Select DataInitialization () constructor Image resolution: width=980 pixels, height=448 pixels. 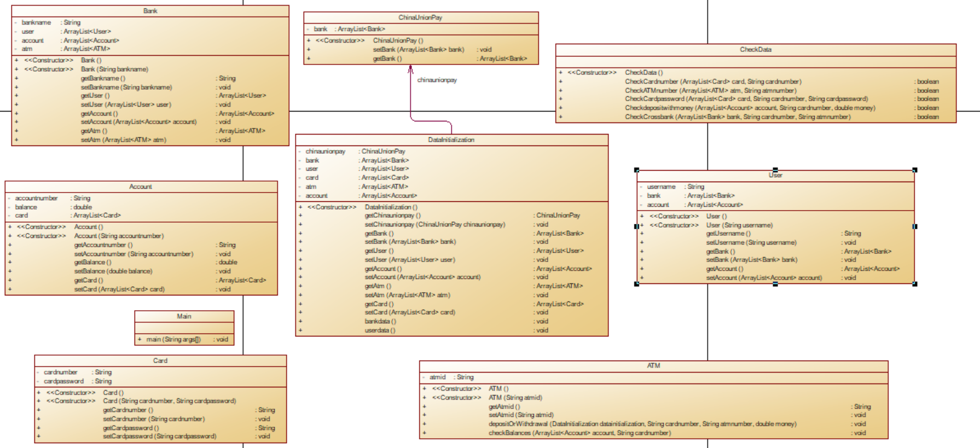(x=391, y=207)
